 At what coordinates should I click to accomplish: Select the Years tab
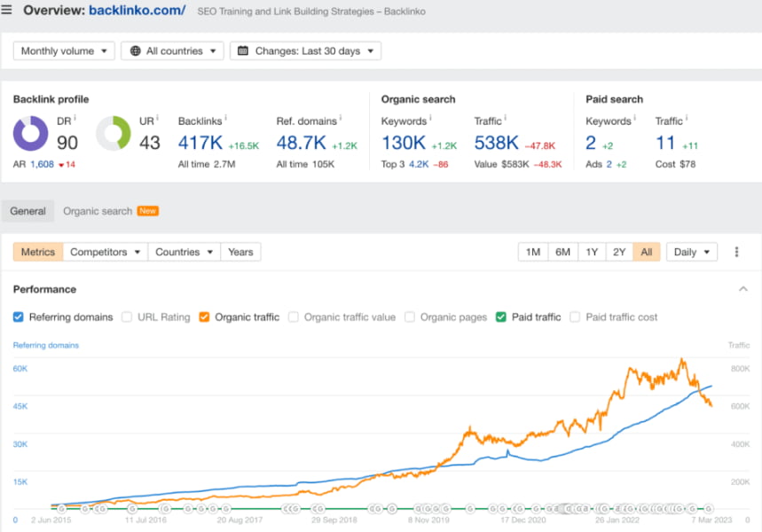(x=240, y=252)
